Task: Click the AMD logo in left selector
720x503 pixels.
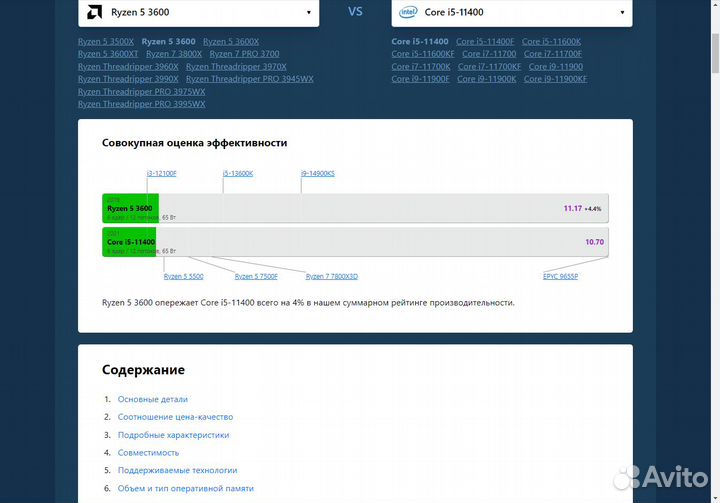Action: pyautogui.click(x=95, y=12)
